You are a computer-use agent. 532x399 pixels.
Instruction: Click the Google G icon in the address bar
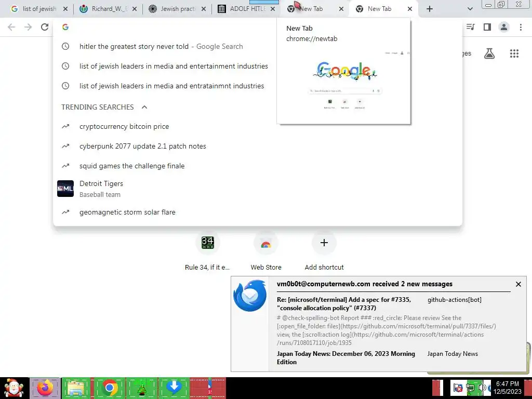65,27
